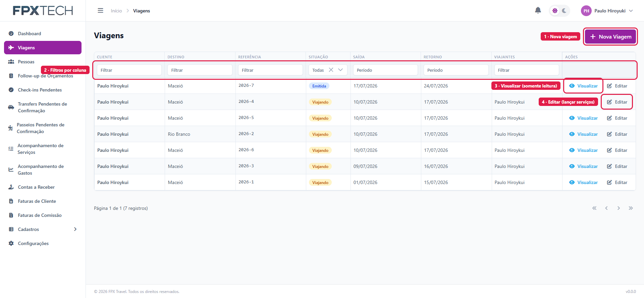Visualizar trip 2026-1

coord(584,182)
